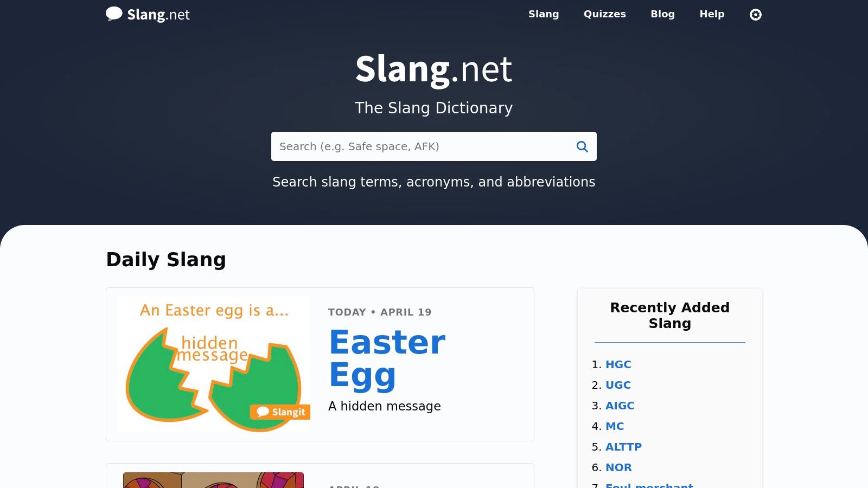Open the Easter Egg slang entry
The image size is (868, 488).
pos(387,358)
